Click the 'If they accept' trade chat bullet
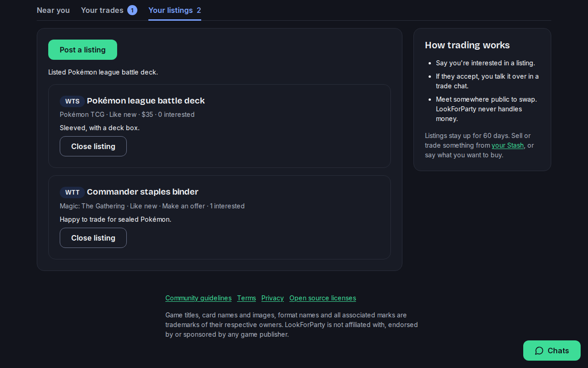This screenshot has height=368, width=588. tap(487, 81)
